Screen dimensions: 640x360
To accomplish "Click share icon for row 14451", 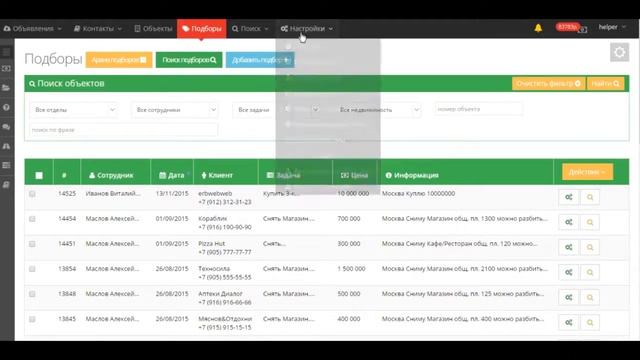I will [569, 247].
